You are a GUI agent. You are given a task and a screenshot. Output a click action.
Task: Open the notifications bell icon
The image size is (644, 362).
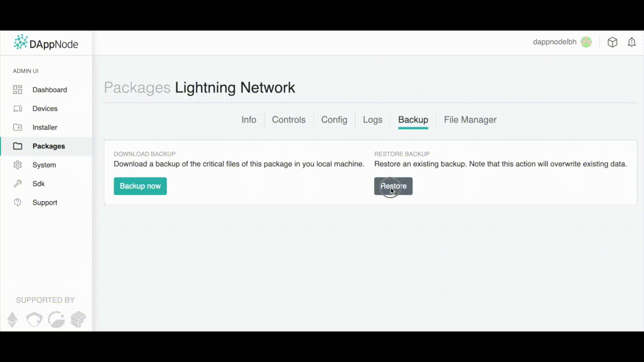[x=631, y=42]
